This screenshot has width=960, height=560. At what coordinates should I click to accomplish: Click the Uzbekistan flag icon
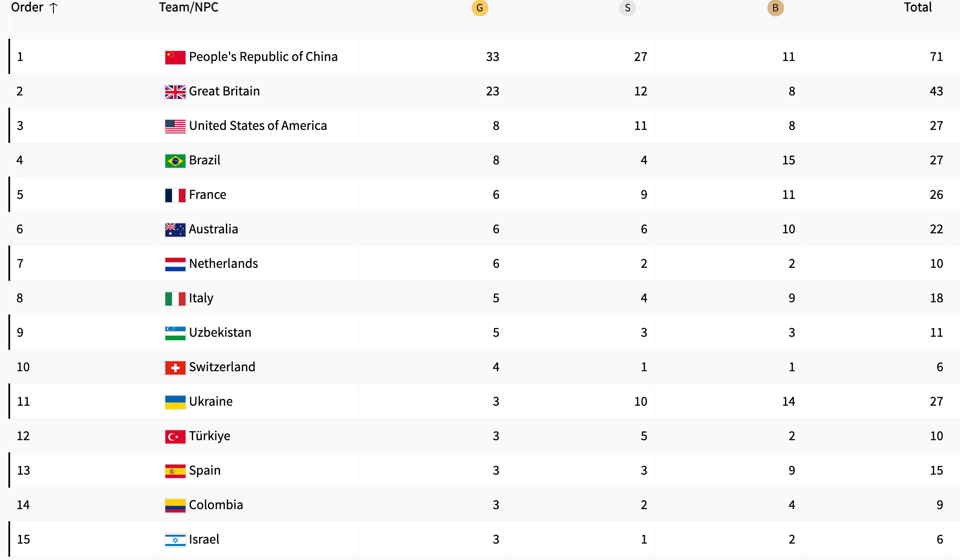(x=175, y=333)
